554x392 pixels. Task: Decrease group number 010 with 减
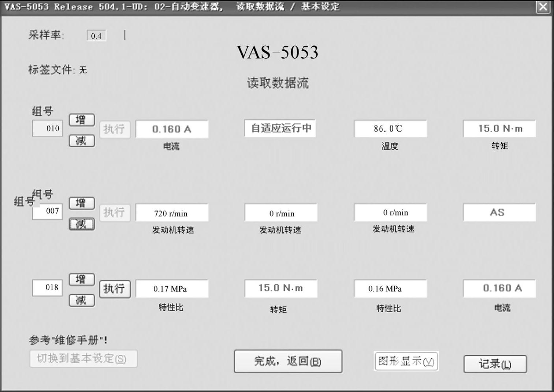pos(82,141)
